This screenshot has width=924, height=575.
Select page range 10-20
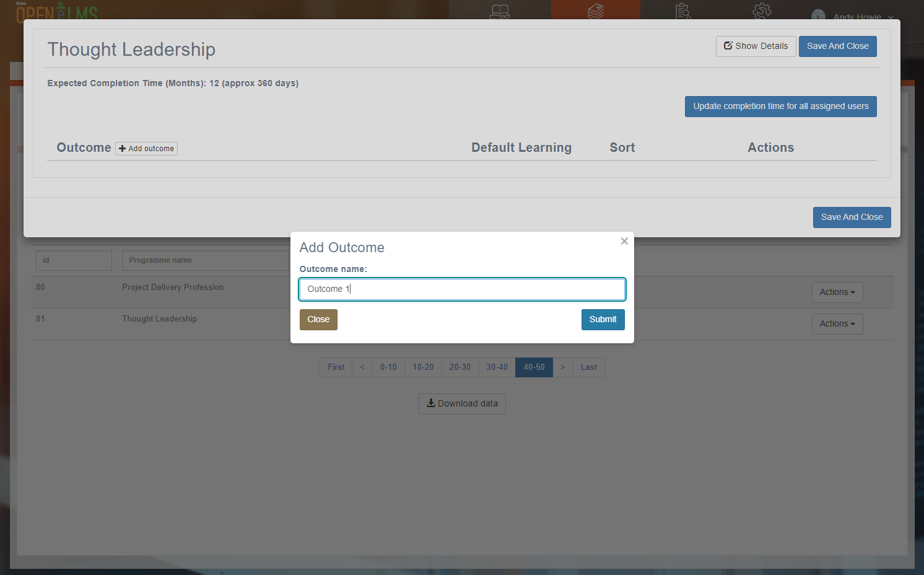423,367
